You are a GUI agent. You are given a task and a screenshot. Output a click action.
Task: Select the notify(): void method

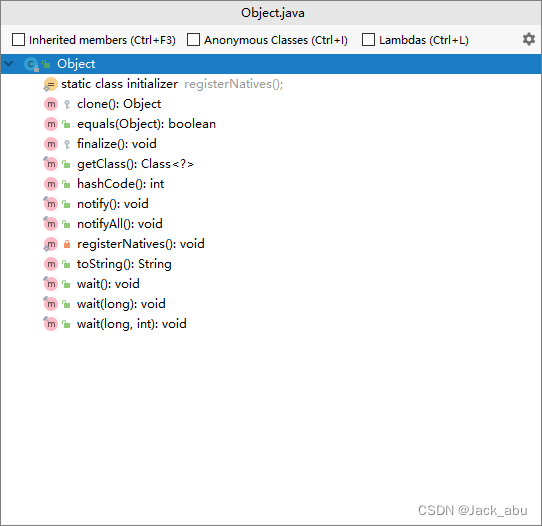[113, 204]
